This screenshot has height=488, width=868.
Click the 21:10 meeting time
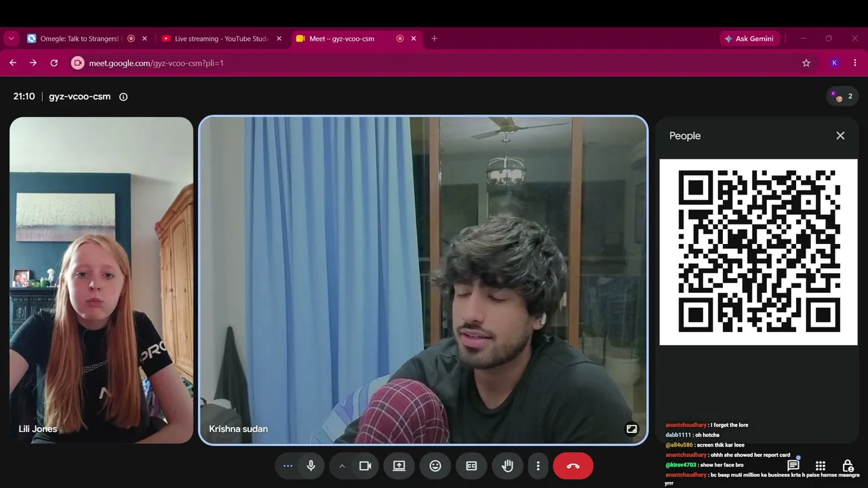click(x=24, y=96)
